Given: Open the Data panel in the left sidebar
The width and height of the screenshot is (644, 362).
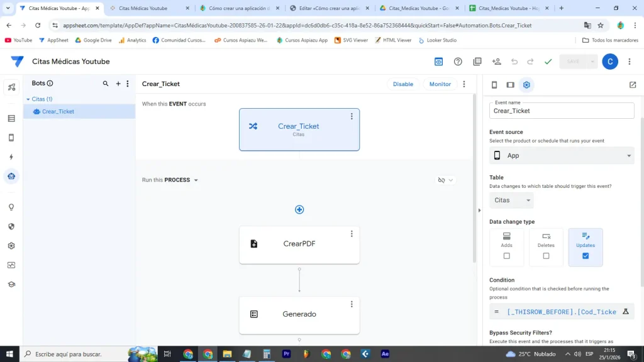Looking at the screenshot, I should pos(11,118).
